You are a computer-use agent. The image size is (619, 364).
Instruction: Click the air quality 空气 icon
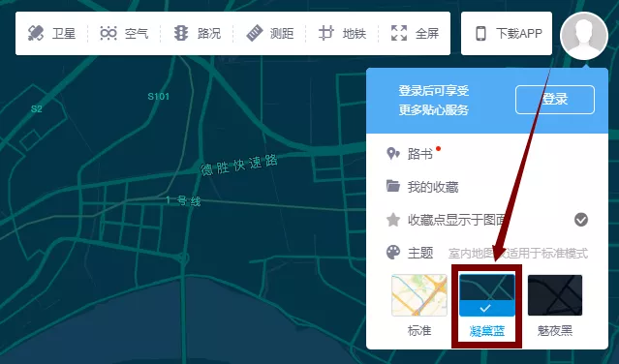point(108,33)
